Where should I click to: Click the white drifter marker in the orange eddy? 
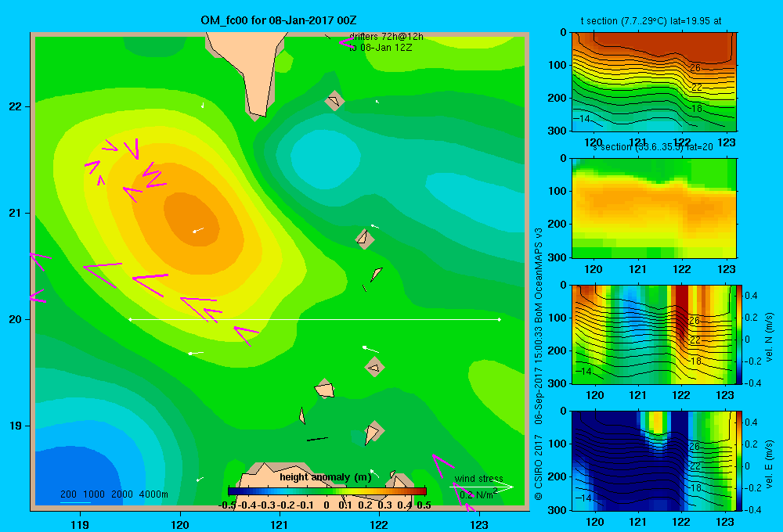(198, 230)
